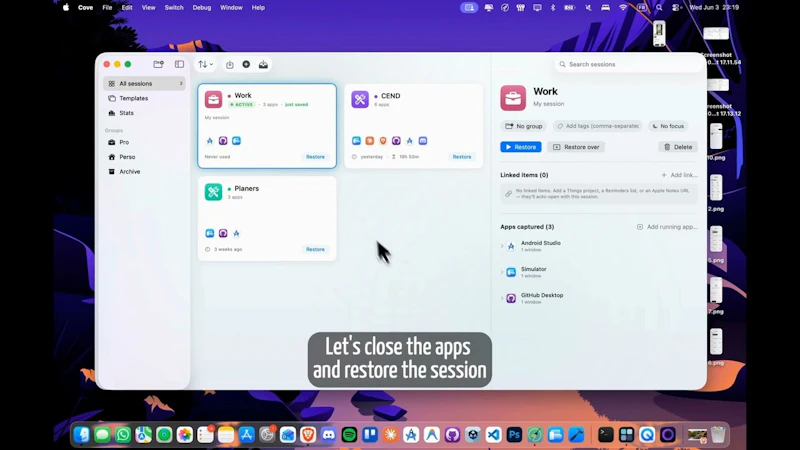The height and width of the screenshot is (450, 800).
Task: Open the Window menu
Action: point(231,8)
